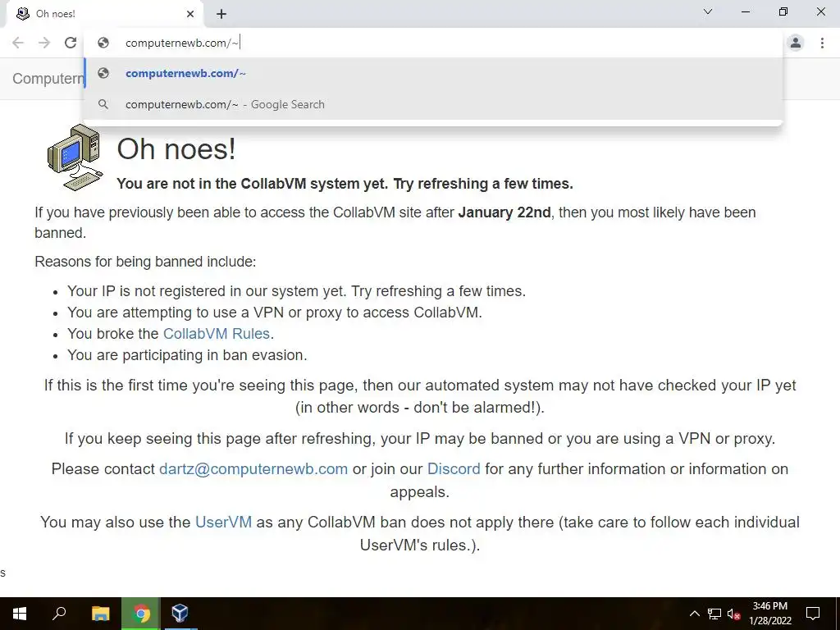Choose the Google Search suggestion row
This screenshot has width=840, height=630.
[x=433, y=104]
